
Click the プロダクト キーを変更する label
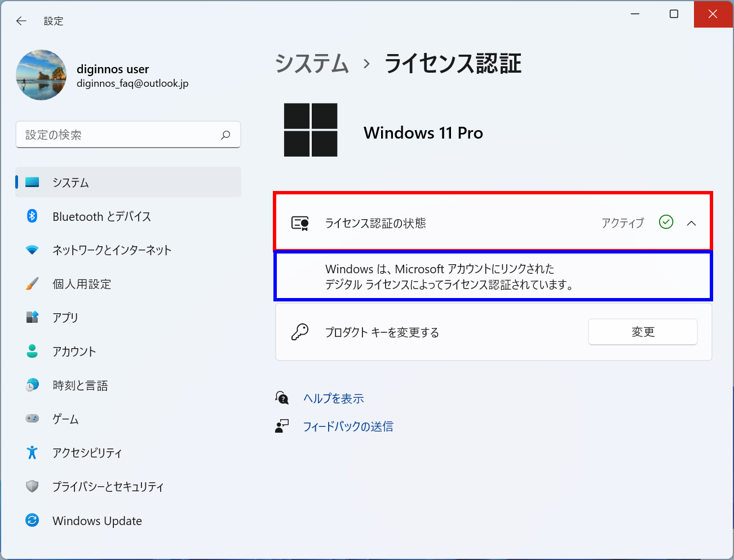pyautogui.click(x=382, y=332)
